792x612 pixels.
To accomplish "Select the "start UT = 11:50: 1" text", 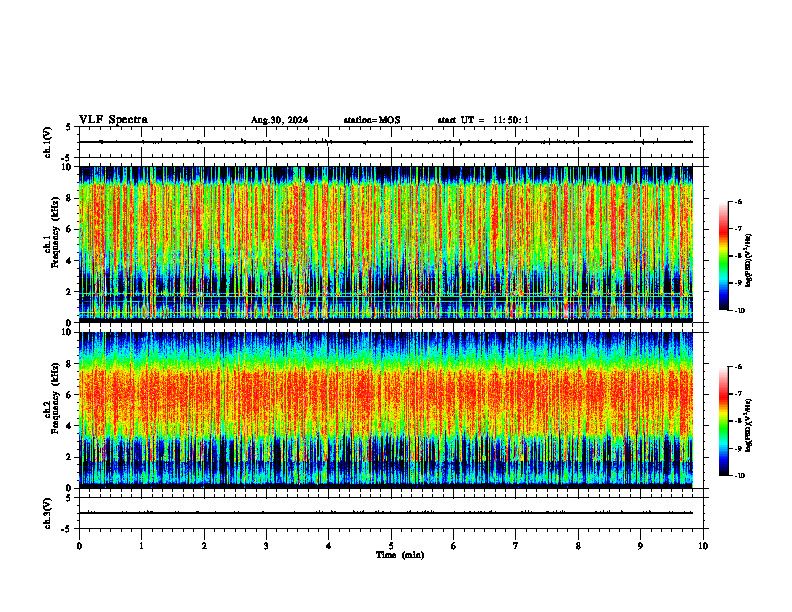I will coord(483,120).
